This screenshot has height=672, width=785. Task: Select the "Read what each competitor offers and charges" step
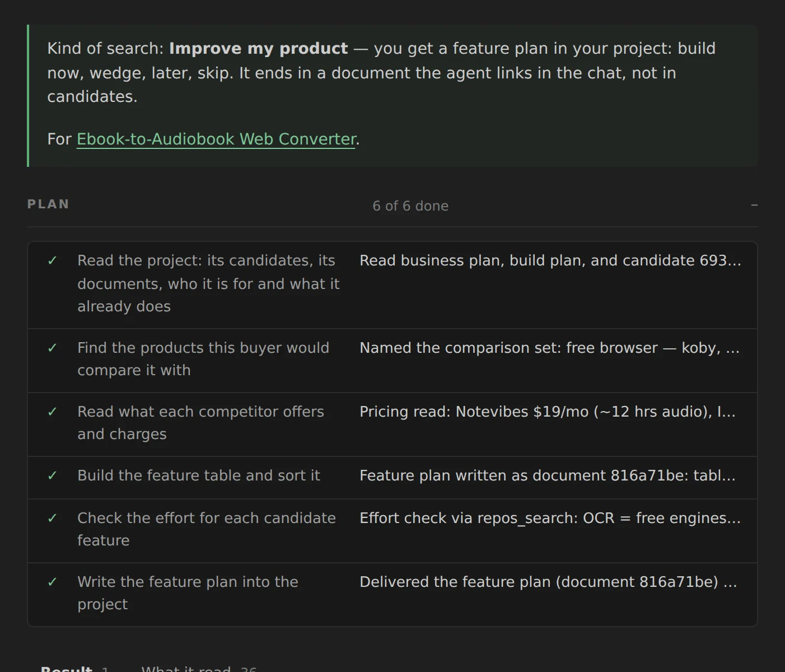(x=200, y=423)
